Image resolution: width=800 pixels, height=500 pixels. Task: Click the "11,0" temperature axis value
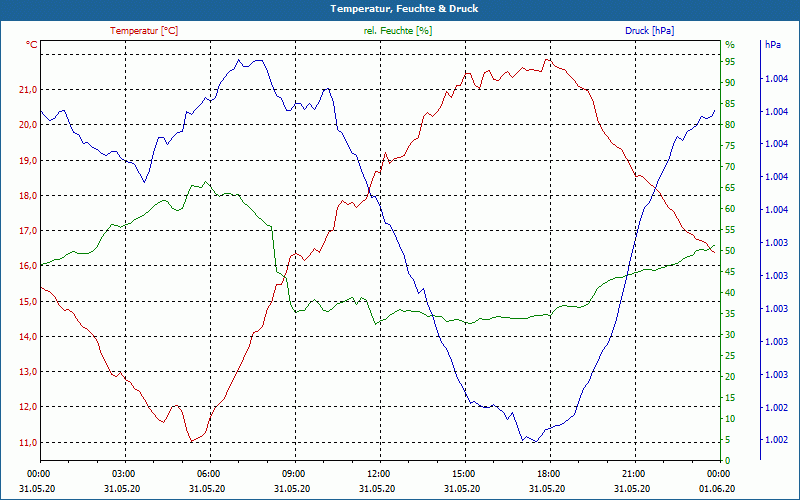coord(29,443)
